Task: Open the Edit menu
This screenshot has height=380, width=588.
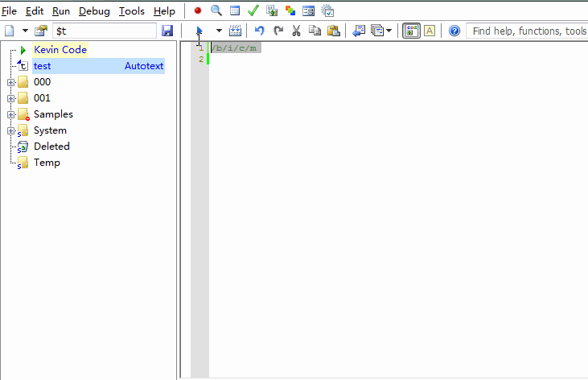Action: coord(35,11)
